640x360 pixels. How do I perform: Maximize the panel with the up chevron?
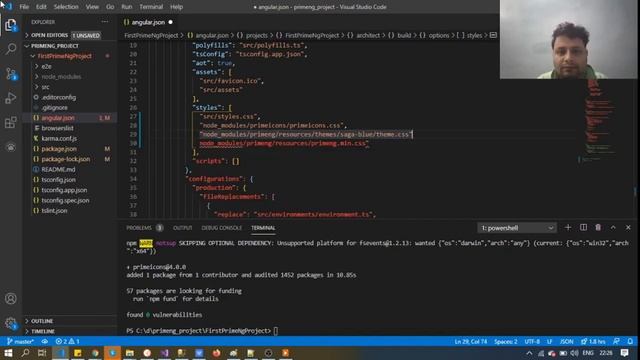[613, 227]
